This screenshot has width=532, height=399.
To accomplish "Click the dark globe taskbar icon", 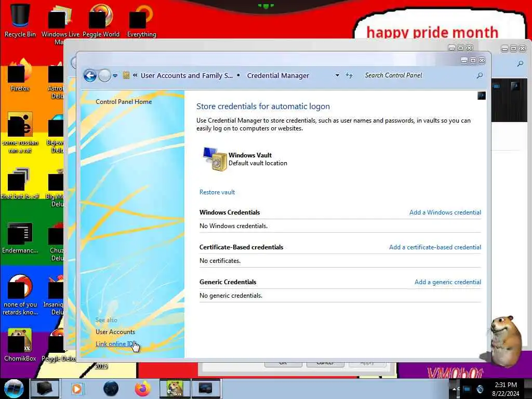I will click(111, 389).
